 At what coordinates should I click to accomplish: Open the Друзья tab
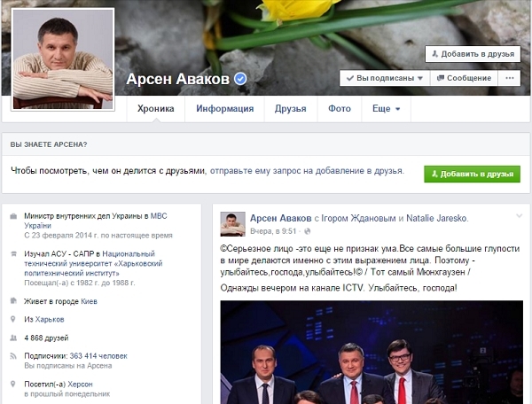pyautogui.click(x=291, y=108)
